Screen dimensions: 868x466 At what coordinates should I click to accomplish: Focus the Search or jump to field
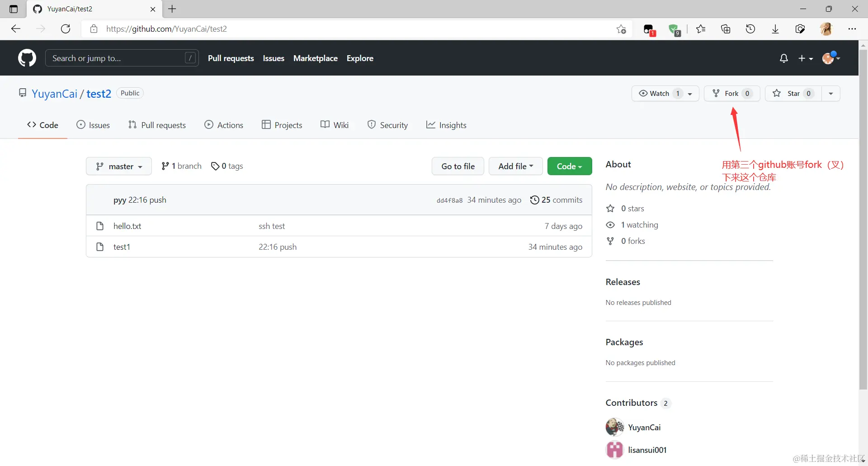(122, 58)
